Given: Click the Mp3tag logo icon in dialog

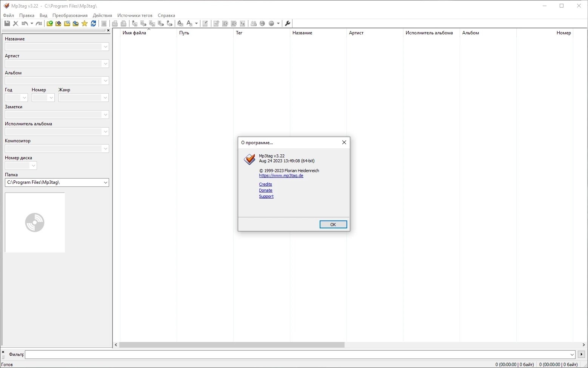Looking at the screenshot, I should coord(249,159).
